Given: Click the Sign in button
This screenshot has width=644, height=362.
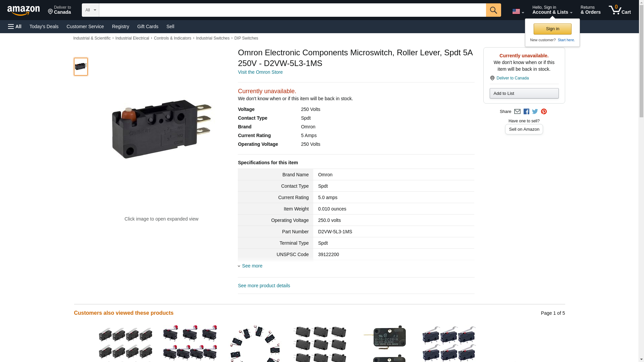Looking at the screenshot, I should [552, 29].
